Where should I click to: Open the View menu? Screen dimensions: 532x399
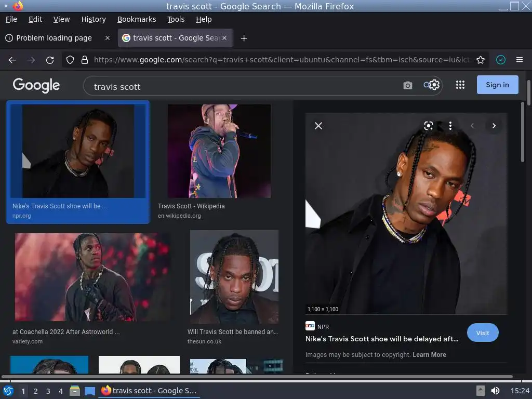[x=61, y=19]
